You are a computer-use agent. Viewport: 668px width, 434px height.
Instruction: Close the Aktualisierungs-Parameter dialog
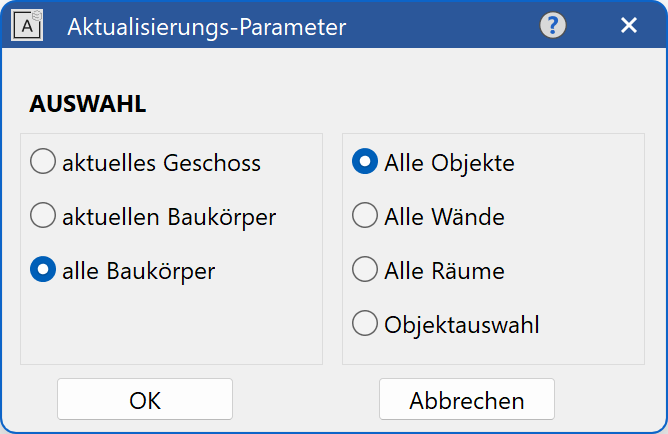(x=629, y=26)
